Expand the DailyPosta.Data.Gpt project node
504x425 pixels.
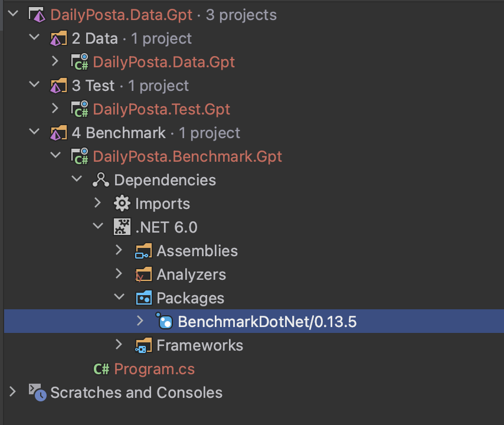pos(55,62)
